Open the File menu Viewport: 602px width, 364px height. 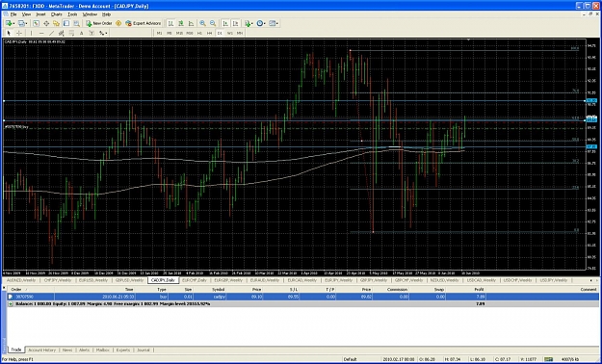(x=13, y=14)
